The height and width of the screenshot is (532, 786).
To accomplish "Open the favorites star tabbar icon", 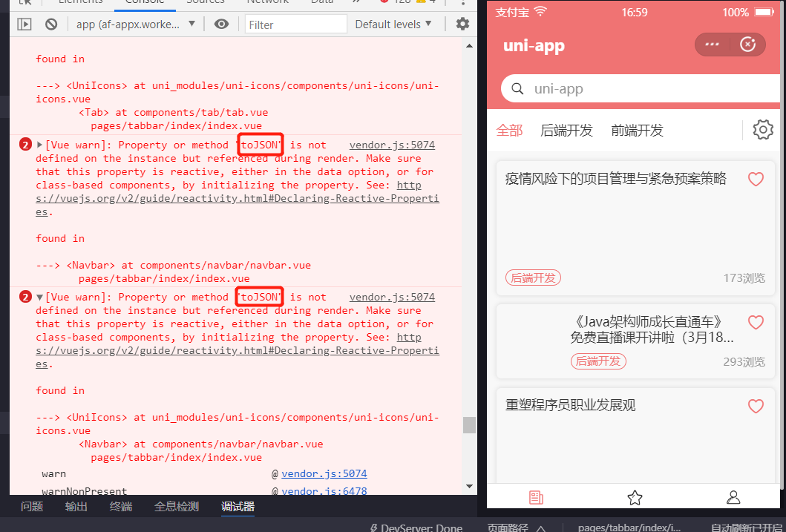I will (x=635, y=497).
